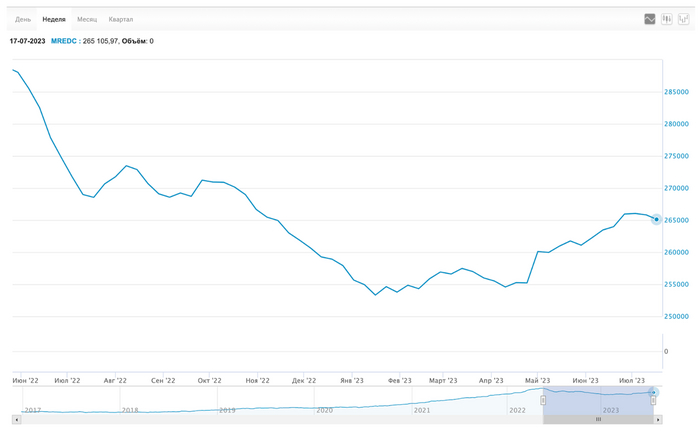This screenshot has height=435, width=700.
Task: Select the Квартал period tab
Action: pos(121,19)
